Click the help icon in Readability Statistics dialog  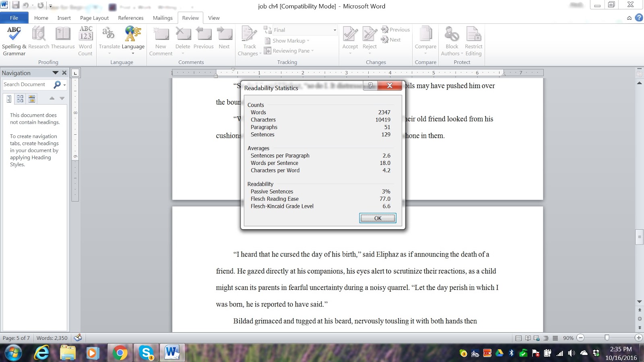(x=370, y=86)
